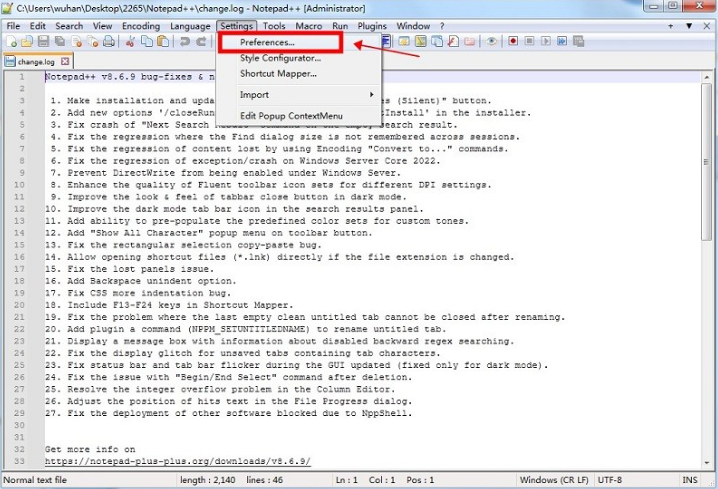The width and height of the screenshot is (718, 489).
Task: Click the Undo arrow icon
Action: point(185,42)
